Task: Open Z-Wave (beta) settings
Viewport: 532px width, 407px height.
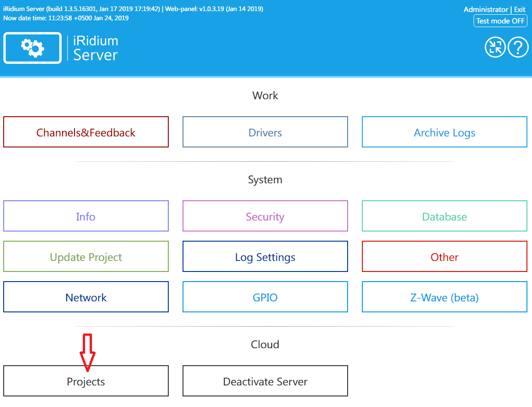Action: (x=444, y=297)
